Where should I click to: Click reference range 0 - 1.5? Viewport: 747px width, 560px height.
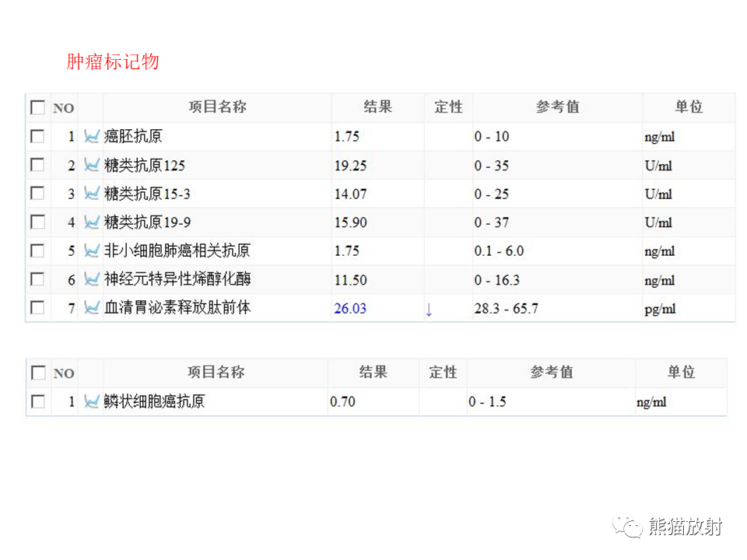[x=487, y=402]
